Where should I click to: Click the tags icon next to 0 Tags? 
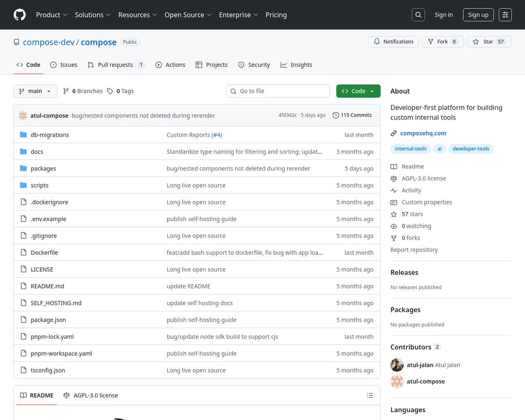(110, 91)
